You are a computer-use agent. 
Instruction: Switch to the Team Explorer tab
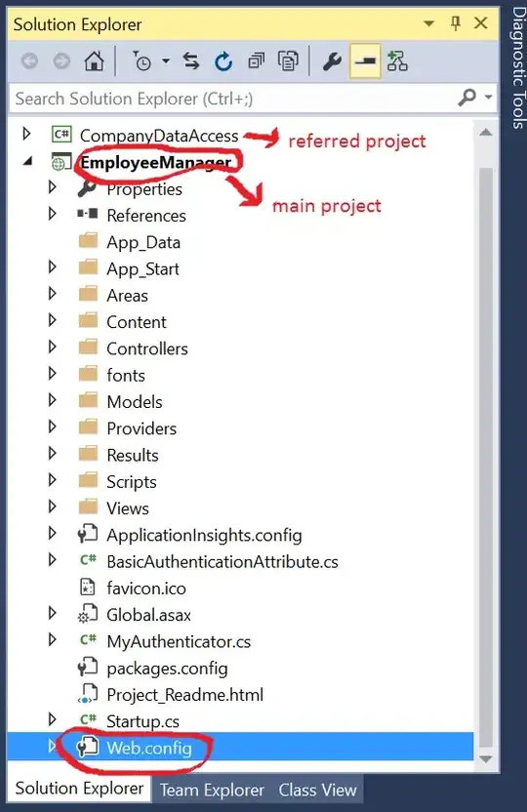coord(212,790)
